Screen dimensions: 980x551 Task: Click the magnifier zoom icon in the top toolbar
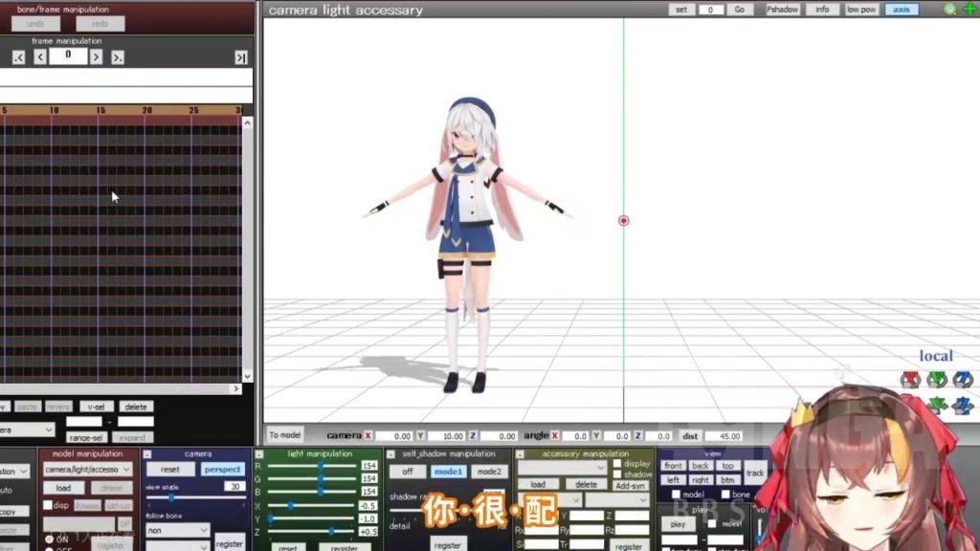(x=950, y=9)
